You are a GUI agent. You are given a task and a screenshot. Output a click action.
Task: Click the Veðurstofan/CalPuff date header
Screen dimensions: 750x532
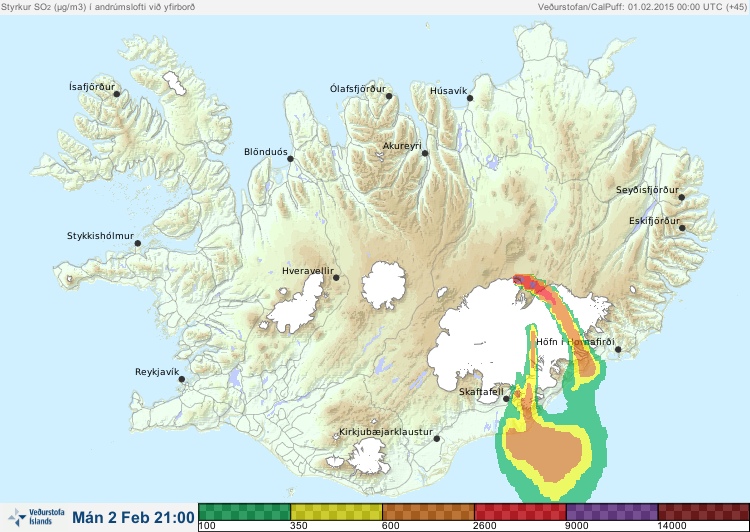[642, 7]
